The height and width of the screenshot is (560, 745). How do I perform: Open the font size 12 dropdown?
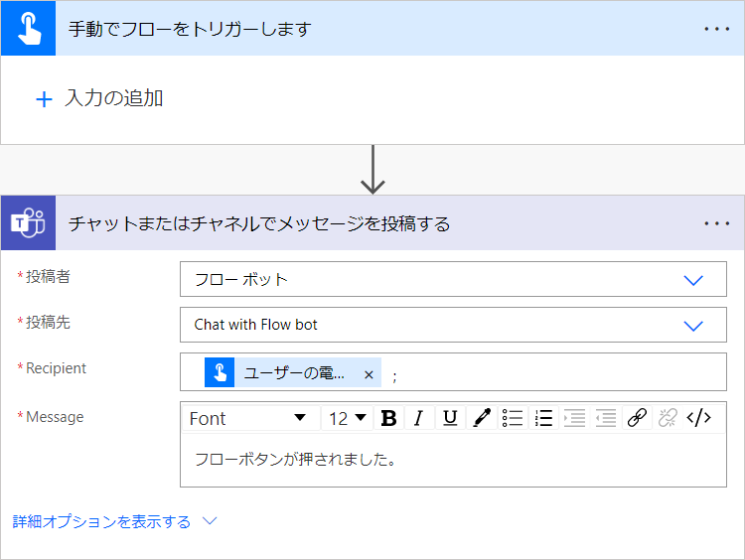click(348, 418)
